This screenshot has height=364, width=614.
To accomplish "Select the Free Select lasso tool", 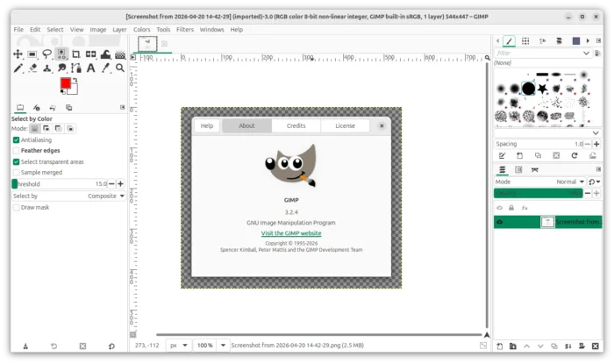I will point(46,54).
